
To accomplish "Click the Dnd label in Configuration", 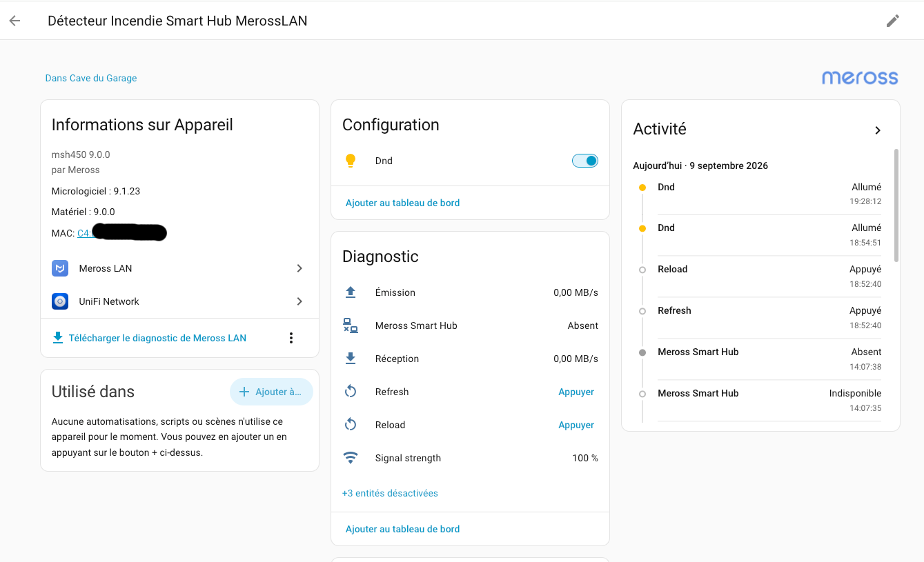I will (x=384, y=161).
